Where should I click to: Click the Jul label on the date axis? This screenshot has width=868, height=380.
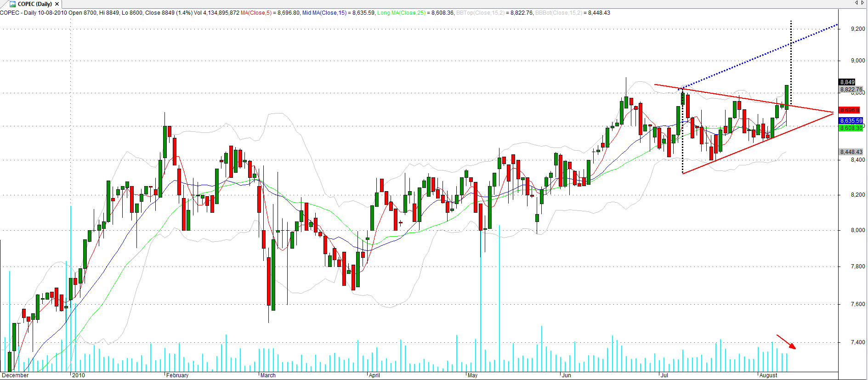point(664,375)
